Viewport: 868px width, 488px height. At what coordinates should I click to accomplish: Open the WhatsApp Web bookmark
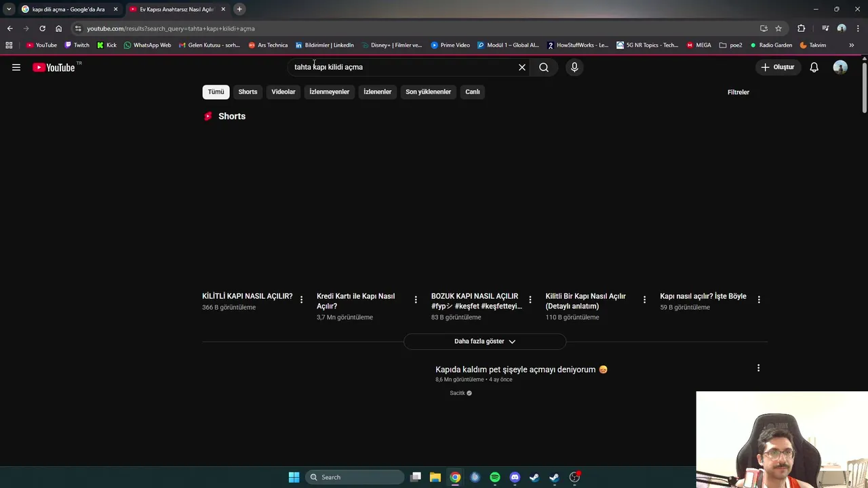(147, 45)
